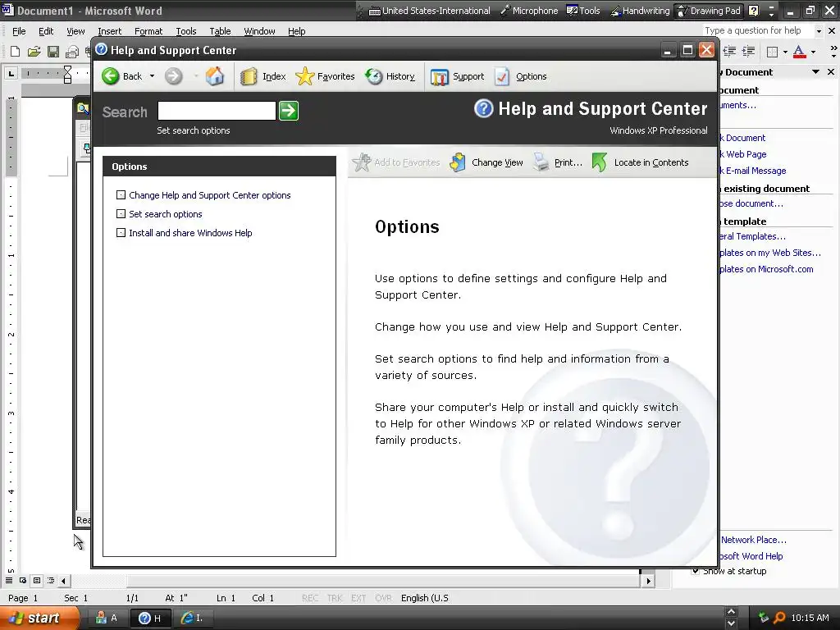Open the Index book icon
Image resolution: width=840 pixels, height=630 pixels.
click(248, 76)
